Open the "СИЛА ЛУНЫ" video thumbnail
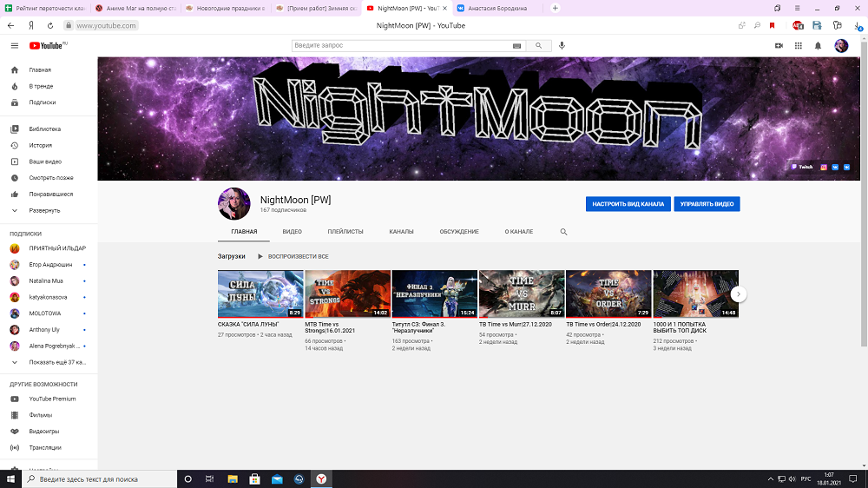Viewport: 868px width, 488px height. (x=260, y=293)
